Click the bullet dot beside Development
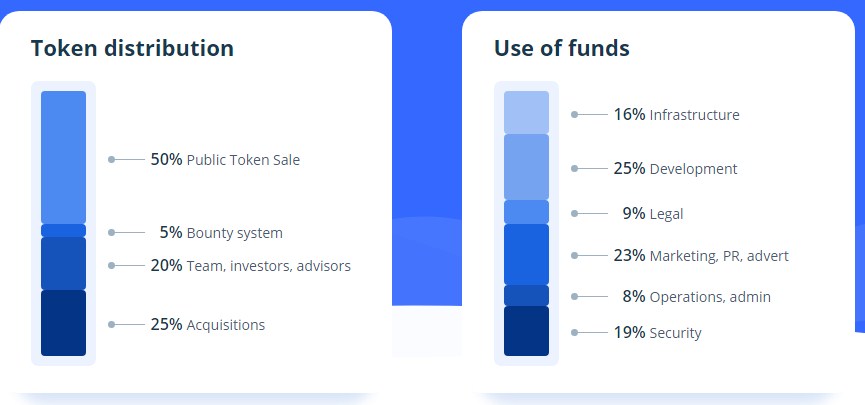Image resolution: width=865 pixels, height=405 pixels. 574,168
